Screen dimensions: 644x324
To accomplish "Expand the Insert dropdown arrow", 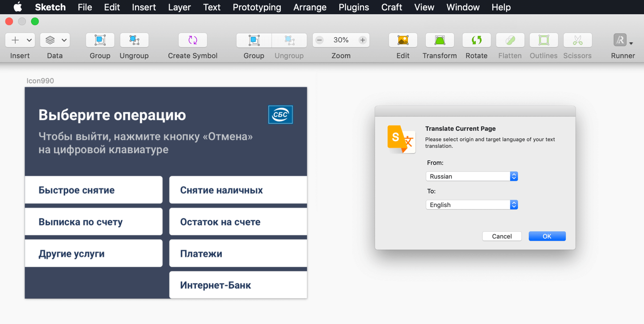I will click(29, 40).
